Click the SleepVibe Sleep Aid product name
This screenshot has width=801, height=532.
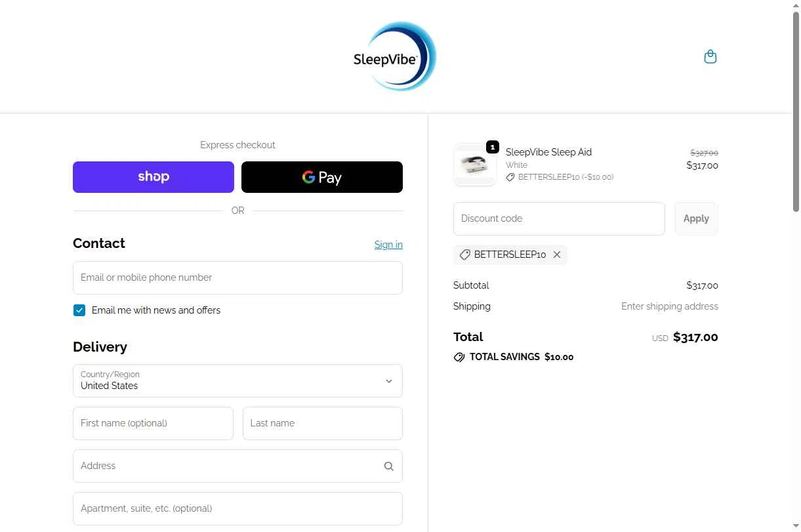coord(548,152)
